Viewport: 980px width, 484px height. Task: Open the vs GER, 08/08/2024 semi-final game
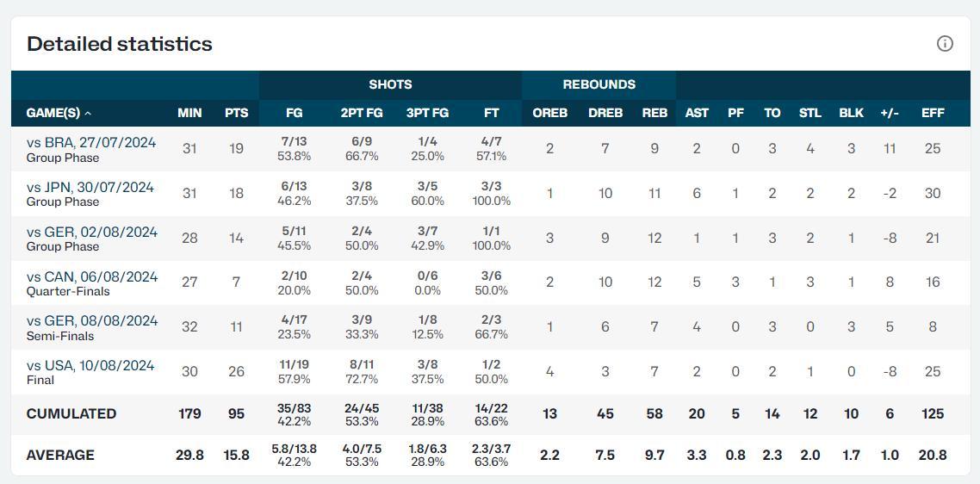pos(92,321)
